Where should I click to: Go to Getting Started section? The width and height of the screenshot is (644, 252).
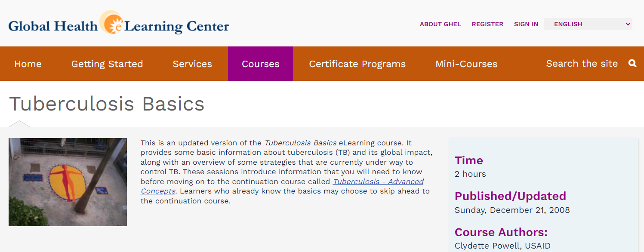107,64
